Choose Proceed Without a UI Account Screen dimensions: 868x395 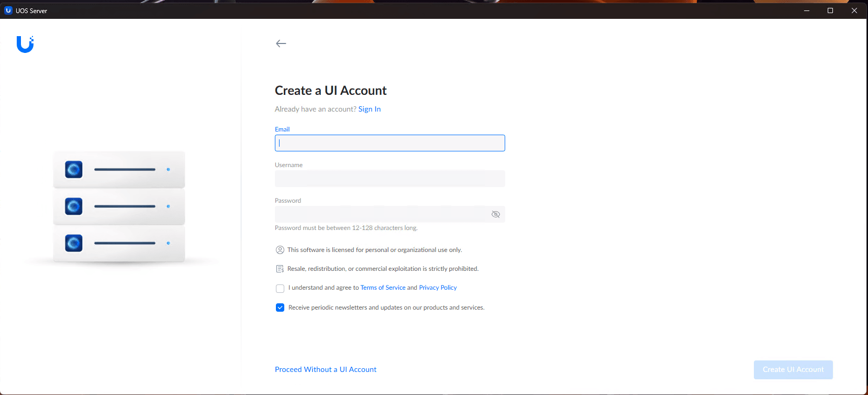pyautogui.click(x=326, y=369)
